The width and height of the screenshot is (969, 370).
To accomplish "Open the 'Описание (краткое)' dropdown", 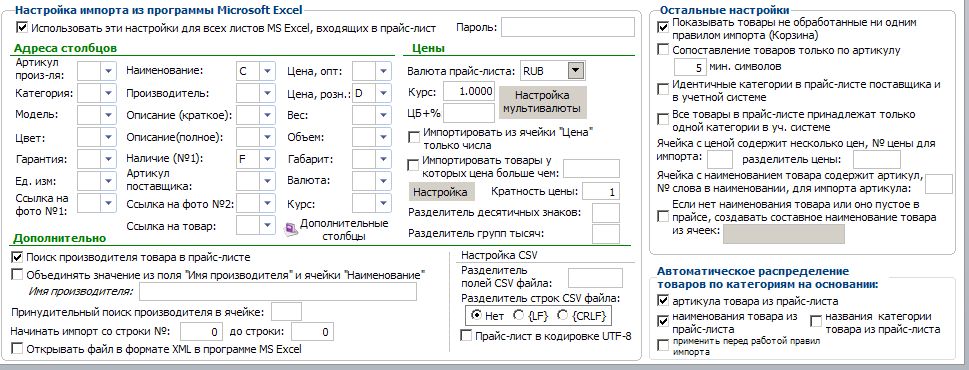I will (267, 116).
